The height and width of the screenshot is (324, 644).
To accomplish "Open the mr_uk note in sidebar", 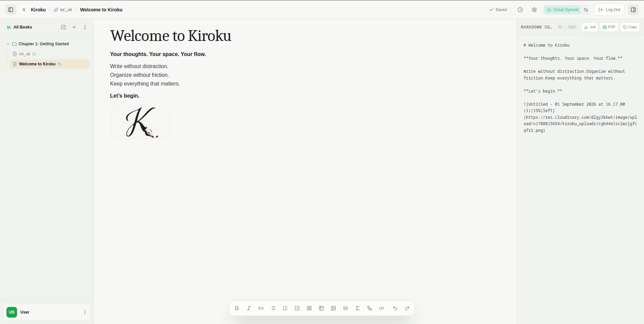I will coord(50,54).
